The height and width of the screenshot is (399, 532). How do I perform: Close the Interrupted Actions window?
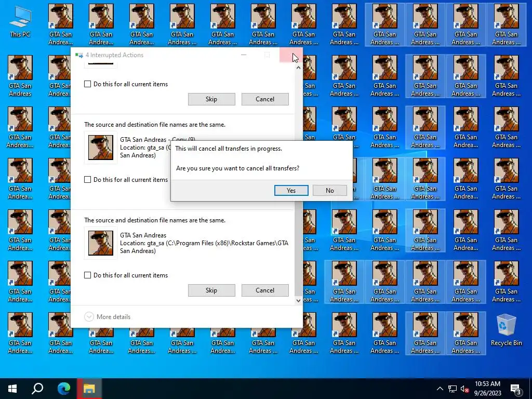tap(291, 55)
